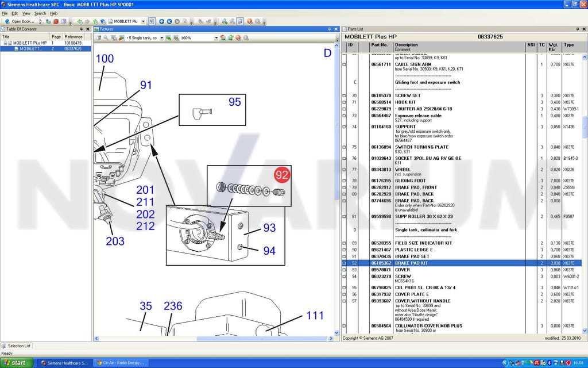Click the green up-level navigation icon in main toolbar
588x368 pixels.
[x=95, y=21]
